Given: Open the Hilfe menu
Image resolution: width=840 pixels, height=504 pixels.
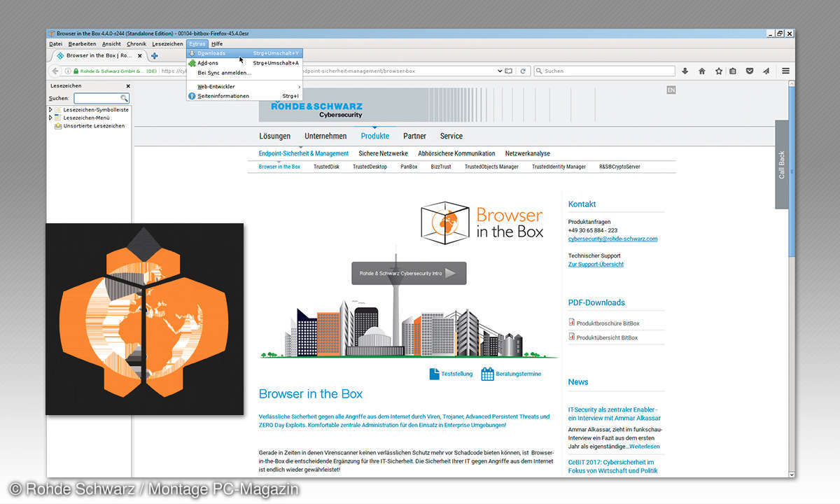Looking at the screenshot, I should coord(217,43).
